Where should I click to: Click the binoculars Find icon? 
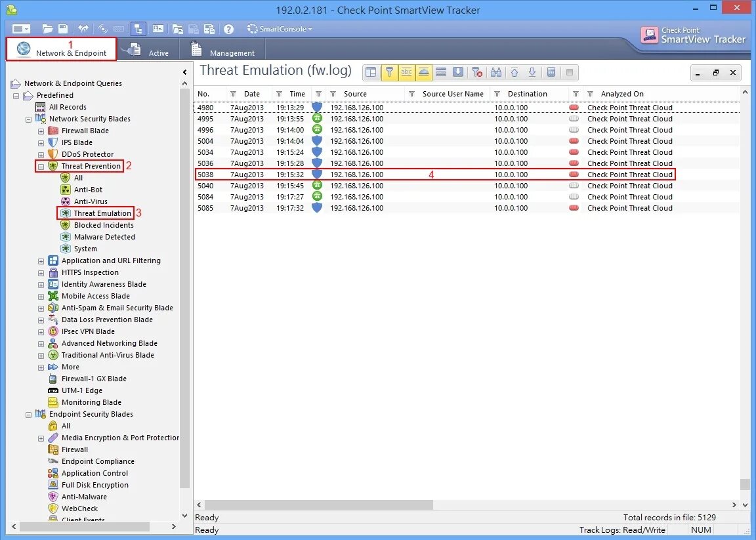tap(496, 72)
